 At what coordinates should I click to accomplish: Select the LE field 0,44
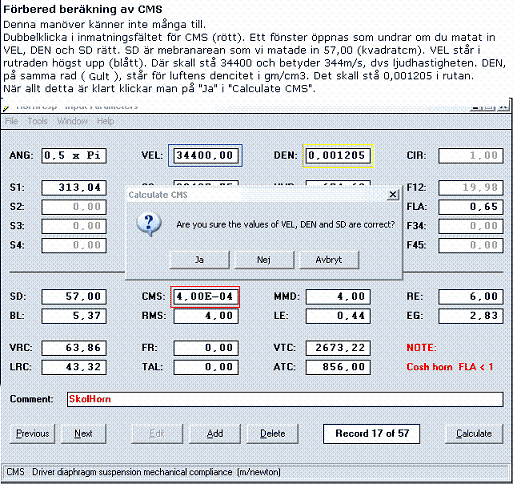pos(338,316)
